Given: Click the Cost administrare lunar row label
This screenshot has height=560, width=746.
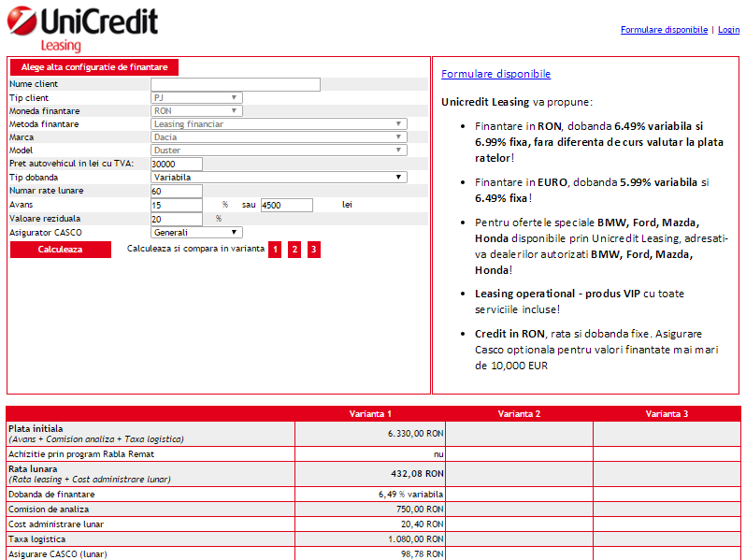Looking at the screenshot, I should click(56, 524).
